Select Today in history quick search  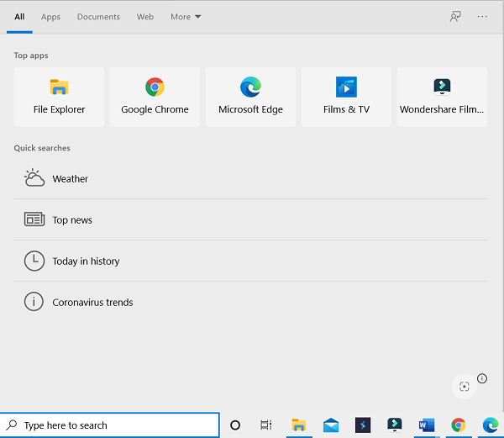[x=86, y=261]
